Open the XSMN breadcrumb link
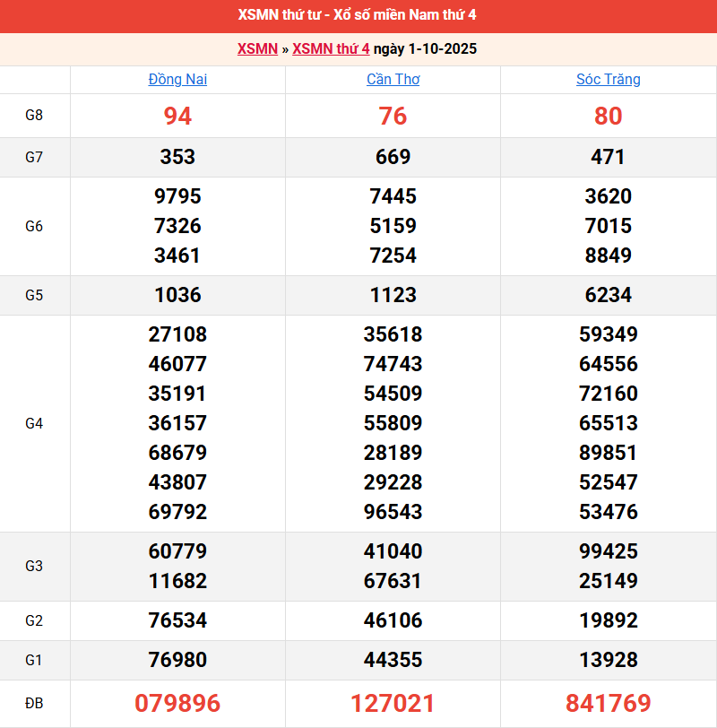Viewport: 717px width, 728px height. click(257, 49)
